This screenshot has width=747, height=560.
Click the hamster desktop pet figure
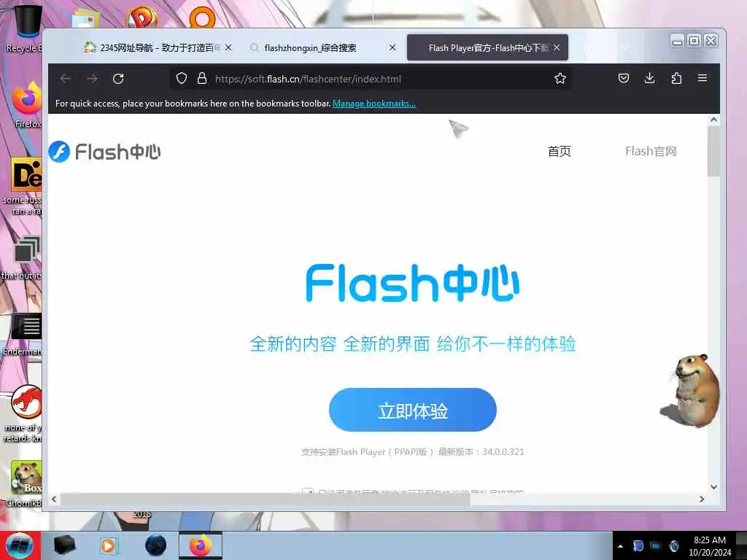tap(691, 391)
